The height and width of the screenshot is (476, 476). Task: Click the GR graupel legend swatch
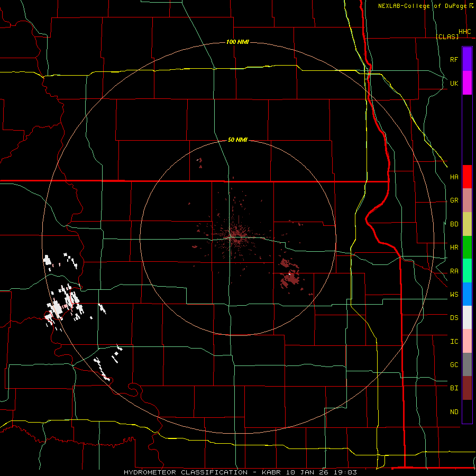pyautogui.click(x=467, y=200)
